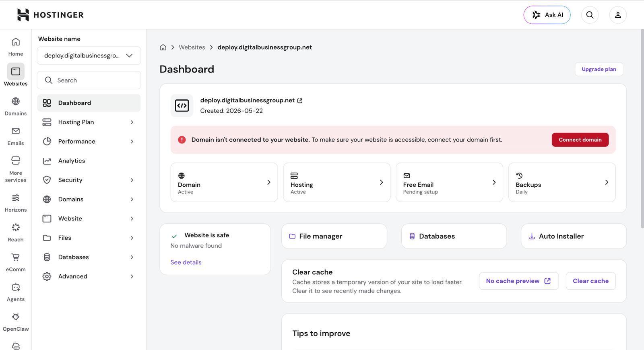Expand the Website menu
Viewport: 644px width, 350px height.
(89, 219)
